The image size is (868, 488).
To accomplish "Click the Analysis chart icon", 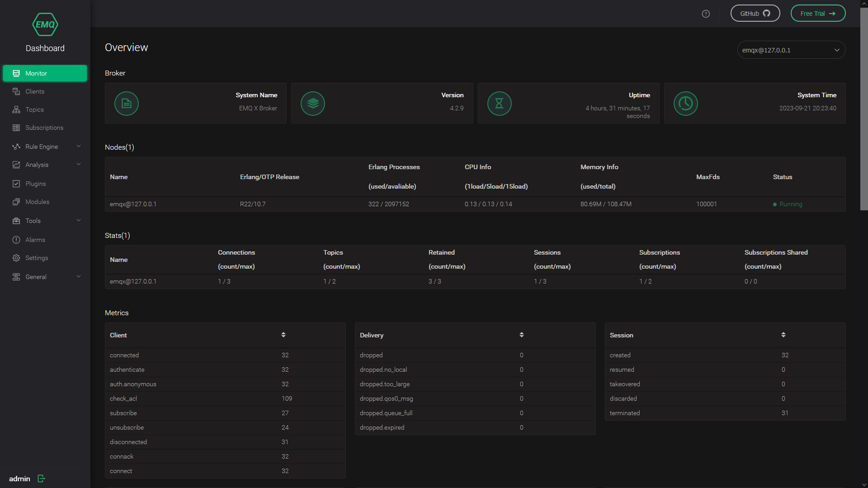I will pyautogui.click(x=16, y=165).
